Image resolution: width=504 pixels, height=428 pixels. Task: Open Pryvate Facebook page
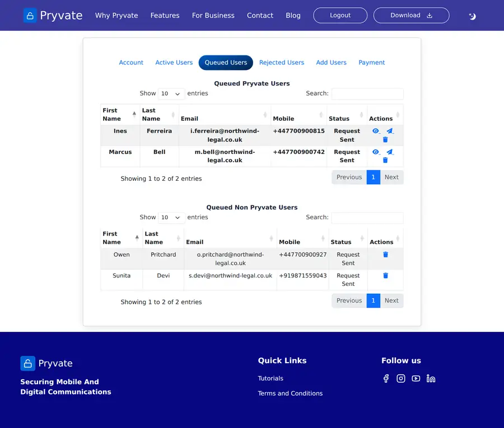(386, 378)
